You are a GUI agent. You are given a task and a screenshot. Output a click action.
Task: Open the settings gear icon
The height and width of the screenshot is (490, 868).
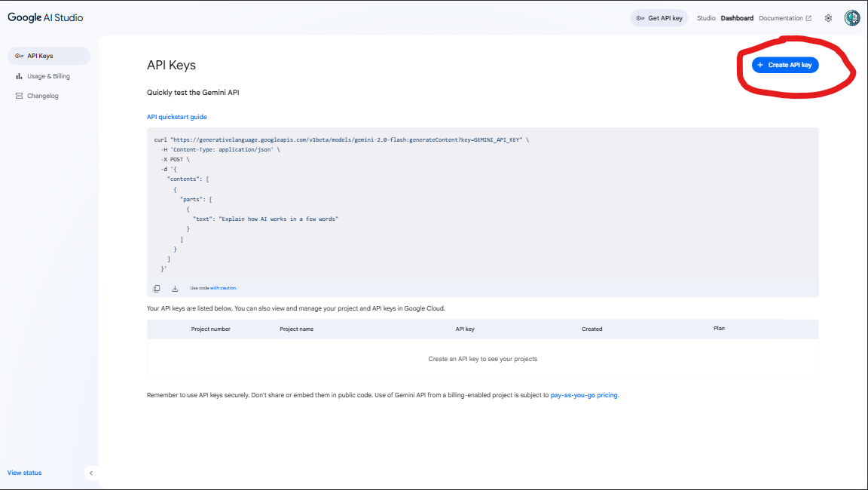[828, 18]
